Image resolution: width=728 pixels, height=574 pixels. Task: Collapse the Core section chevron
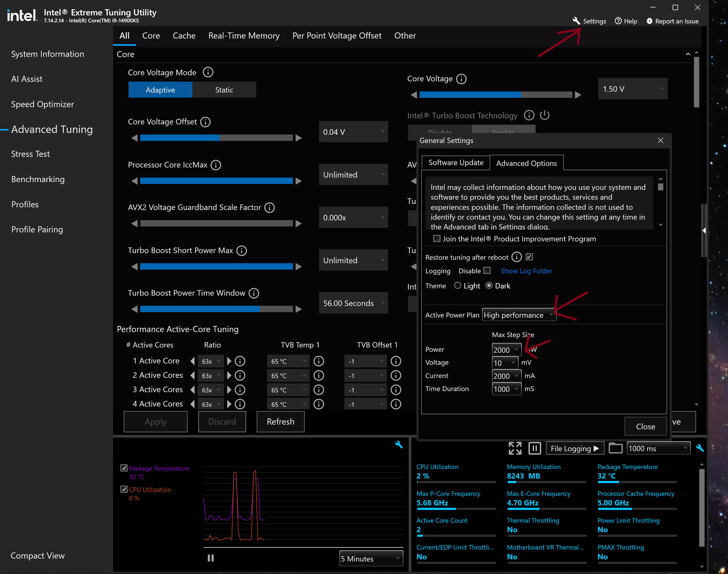688,54
